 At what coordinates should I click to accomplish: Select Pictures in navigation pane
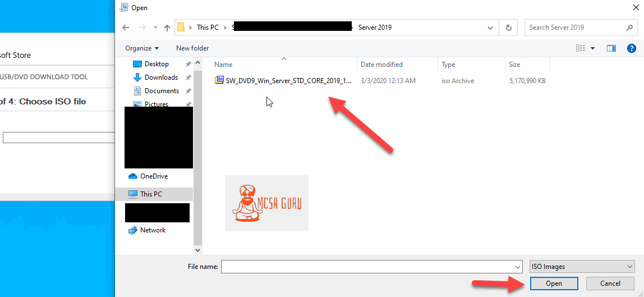(157, 103)
